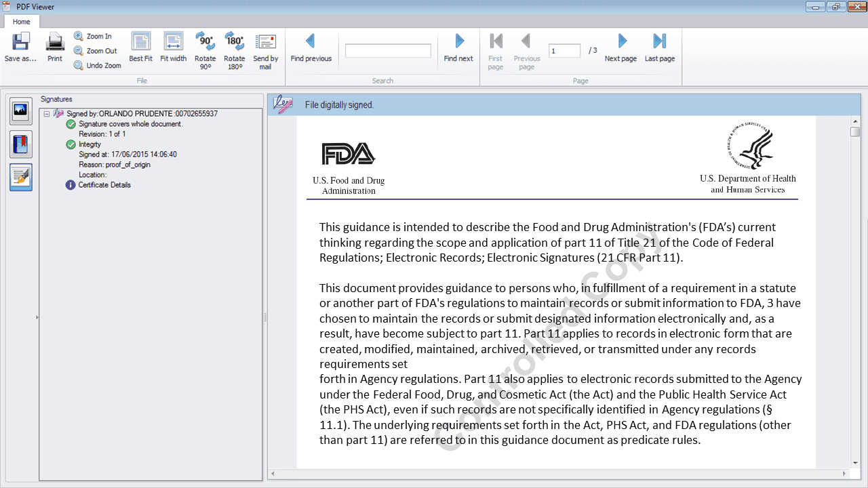Collapse the Signed by ORLANDO PRUDENTE node
The image size is (868, 488).
point(47,114)
